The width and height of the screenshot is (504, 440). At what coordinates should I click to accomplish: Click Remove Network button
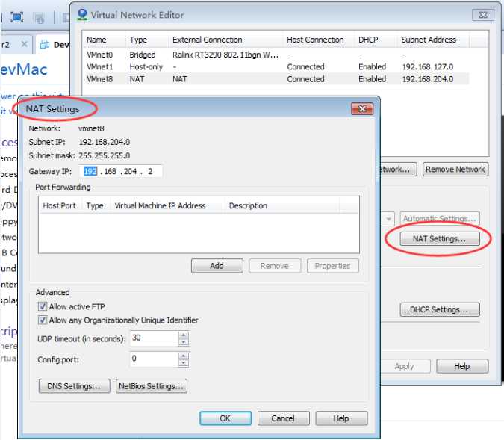coord(455,169)
